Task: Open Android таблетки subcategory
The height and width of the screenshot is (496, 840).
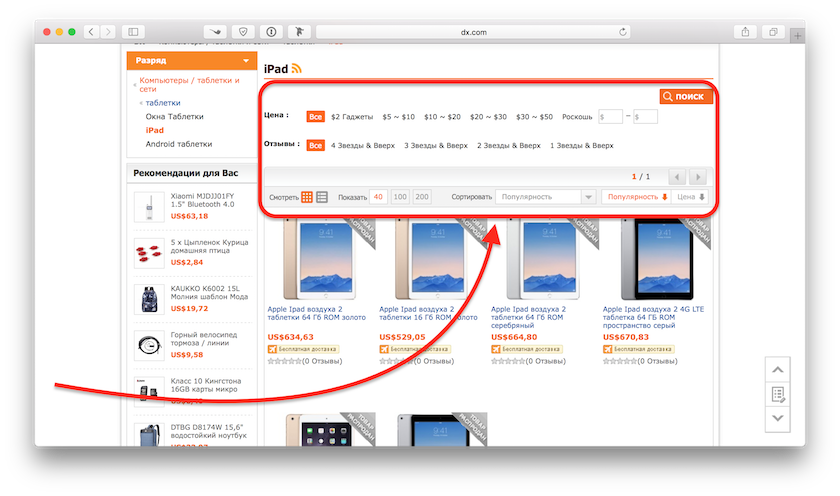Action: tap(179, 144)
